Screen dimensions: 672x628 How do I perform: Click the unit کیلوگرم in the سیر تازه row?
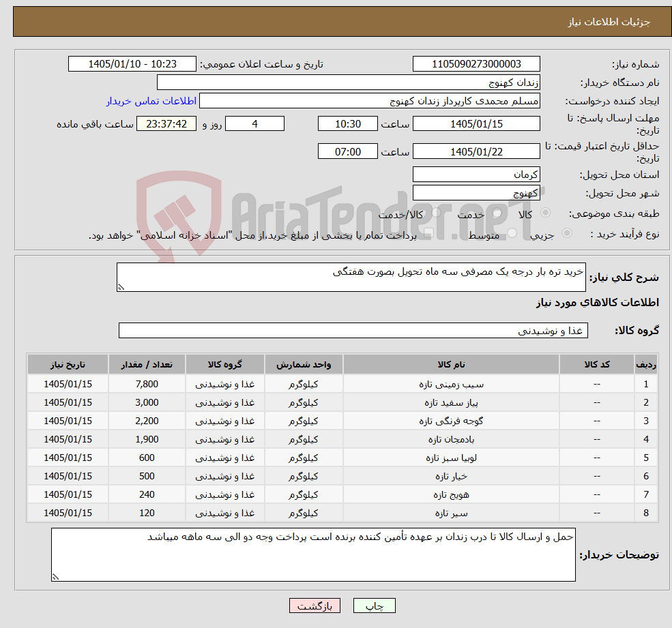click(x=304, y=513)
